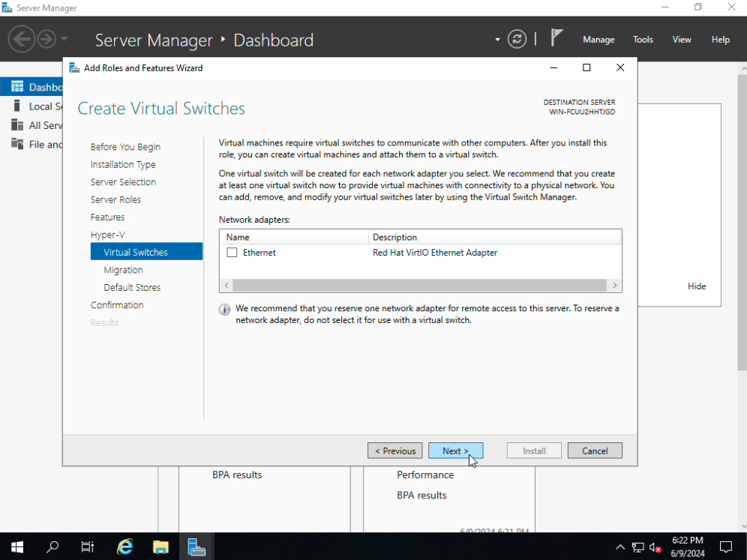
Task: Select Server Roles in wizard sidebar
Action: (115, 199)
